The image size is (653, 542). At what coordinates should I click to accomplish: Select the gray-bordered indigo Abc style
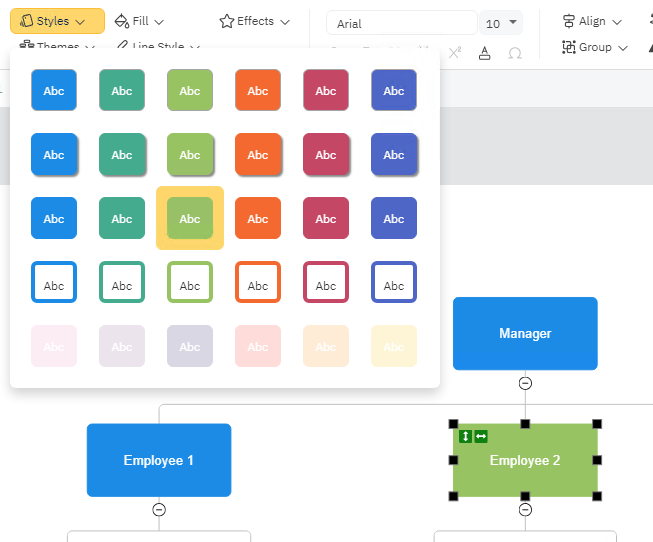click(x=394, y=90)
